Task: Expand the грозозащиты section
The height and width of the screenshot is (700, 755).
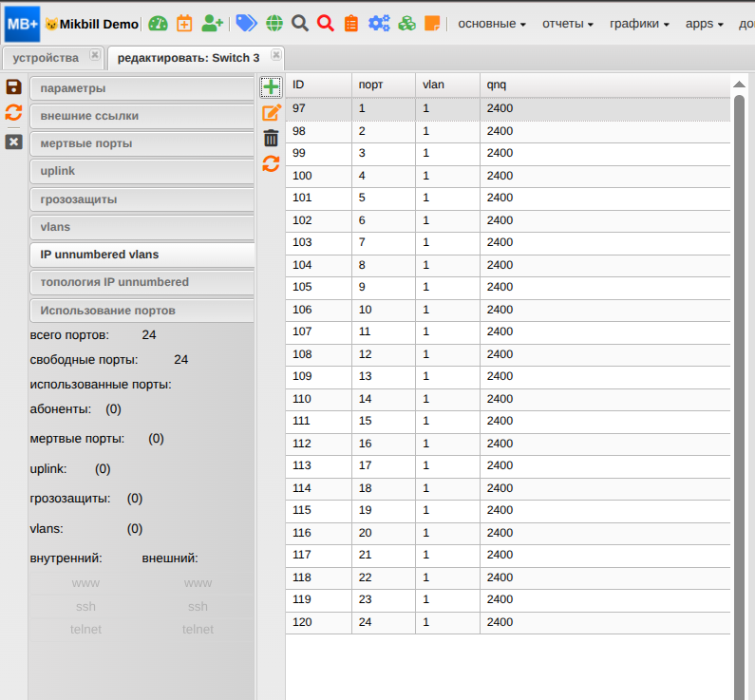Action: [x=142, y=199]
